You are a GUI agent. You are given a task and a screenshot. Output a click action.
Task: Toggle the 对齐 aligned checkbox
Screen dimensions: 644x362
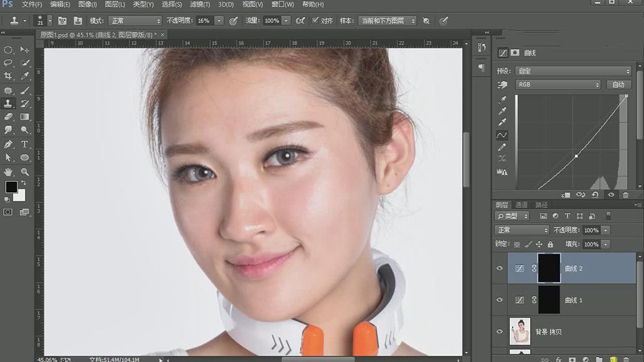tap(315, 21)
